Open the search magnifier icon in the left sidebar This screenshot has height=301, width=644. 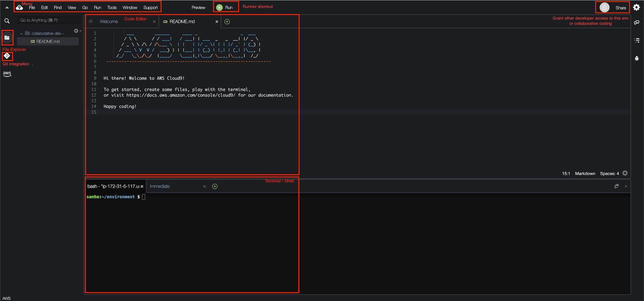point(7,21)
